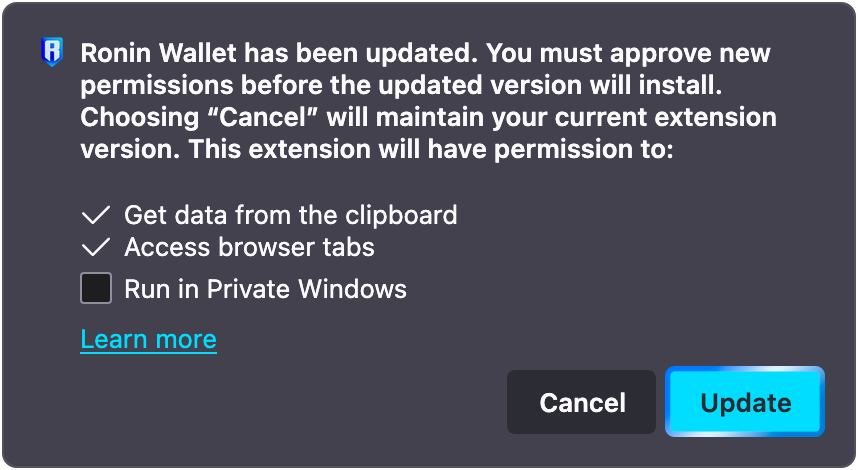Click Update to approve new permissions
Screen dimensions: 858x470
tap(745, 402)
